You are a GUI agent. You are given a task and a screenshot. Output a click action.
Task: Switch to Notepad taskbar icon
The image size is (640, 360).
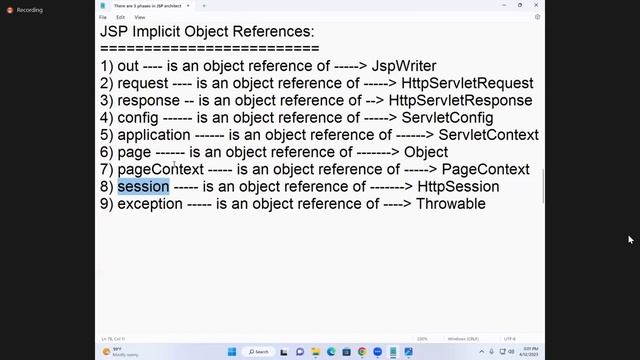393,351
